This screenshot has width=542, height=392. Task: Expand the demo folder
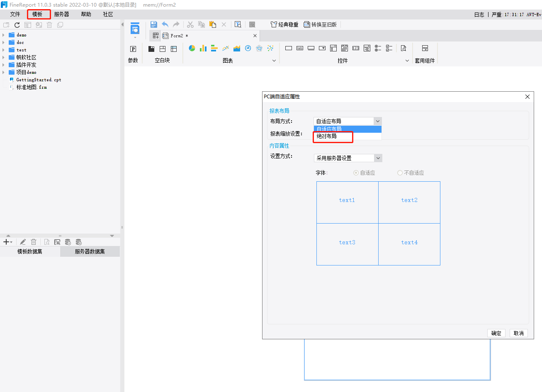coord(3,35)
